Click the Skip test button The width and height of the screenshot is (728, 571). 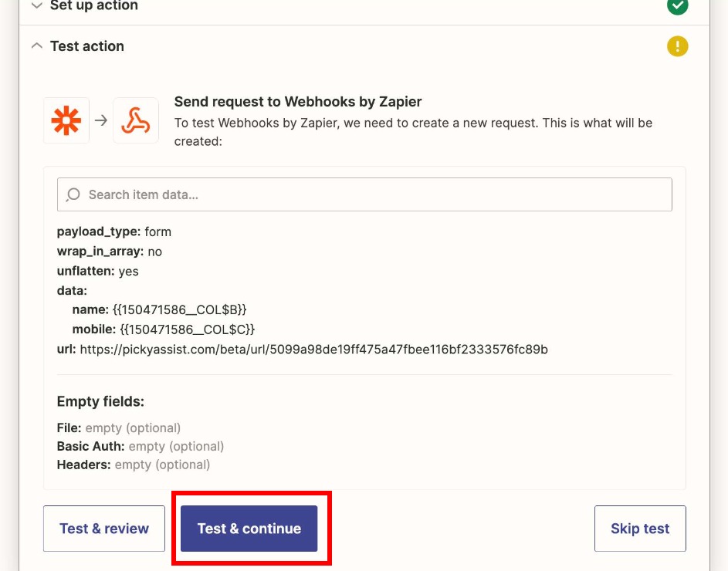click(x=640, y=529)
